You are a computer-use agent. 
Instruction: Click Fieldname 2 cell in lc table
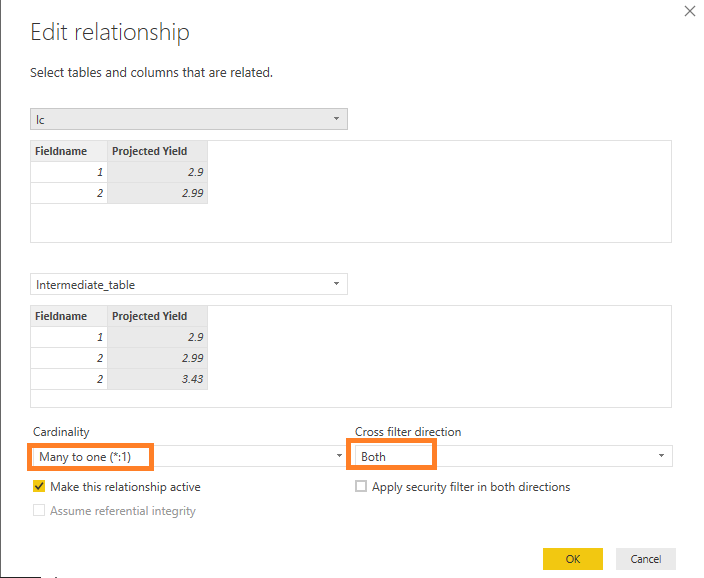tap(69, 193)
